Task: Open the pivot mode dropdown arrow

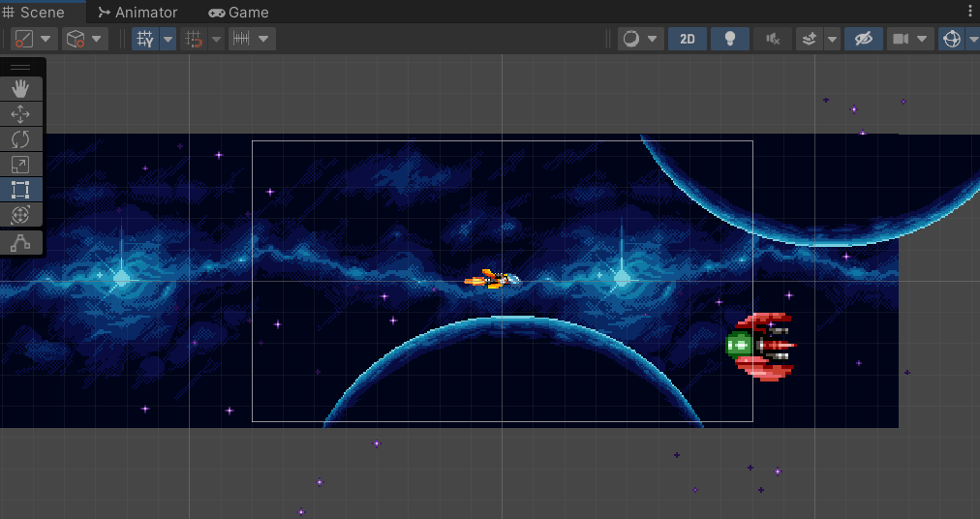Action: tap(46, 39)
